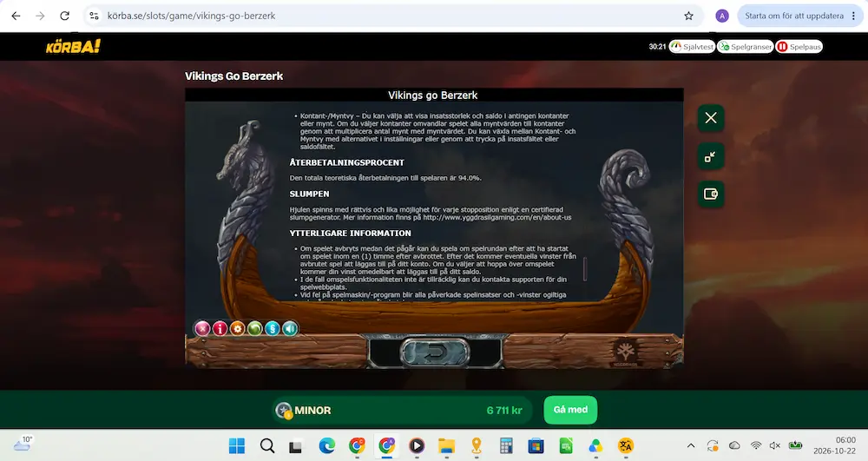Screen dimensions: 868x461
Task: Click Gå med to join the jackpot
Action: click(x=570, y=410)
